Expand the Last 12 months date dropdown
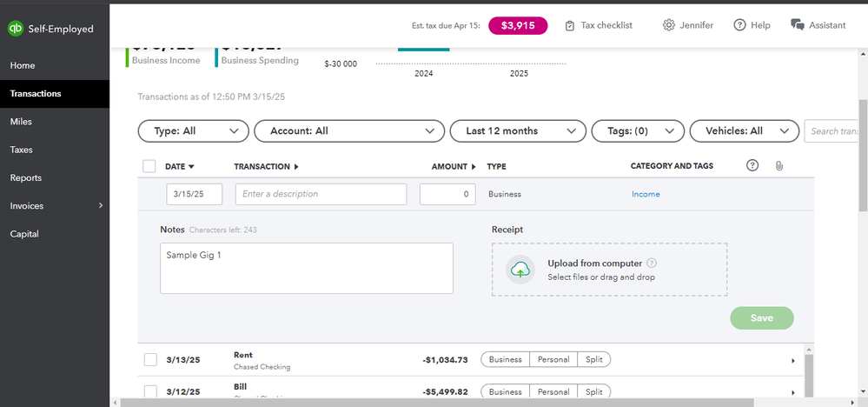This screenshot has height=407, width=868. pyautogui.click(x=517, y=131)
